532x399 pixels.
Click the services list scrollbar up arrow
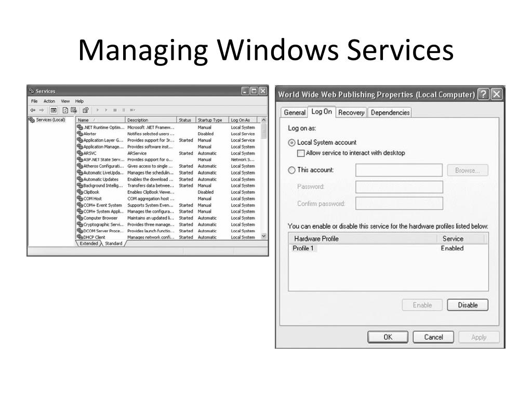(x=263, y=120)
